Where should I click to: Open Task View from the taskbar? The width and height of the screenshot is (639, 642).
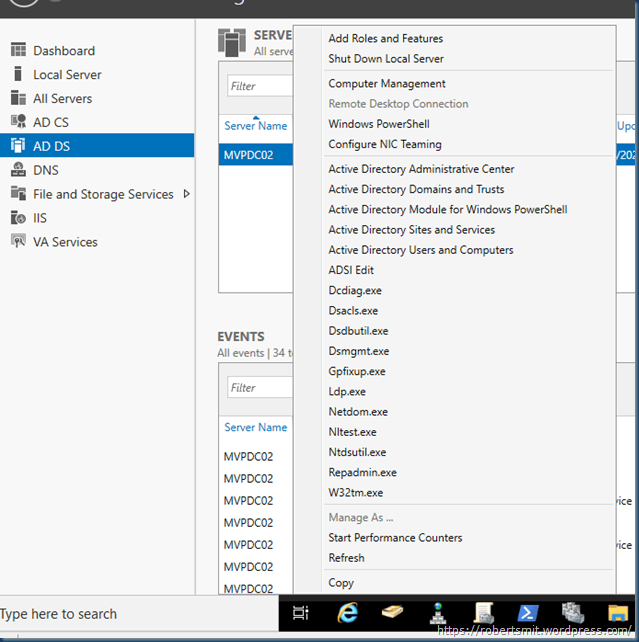point(300,613)
